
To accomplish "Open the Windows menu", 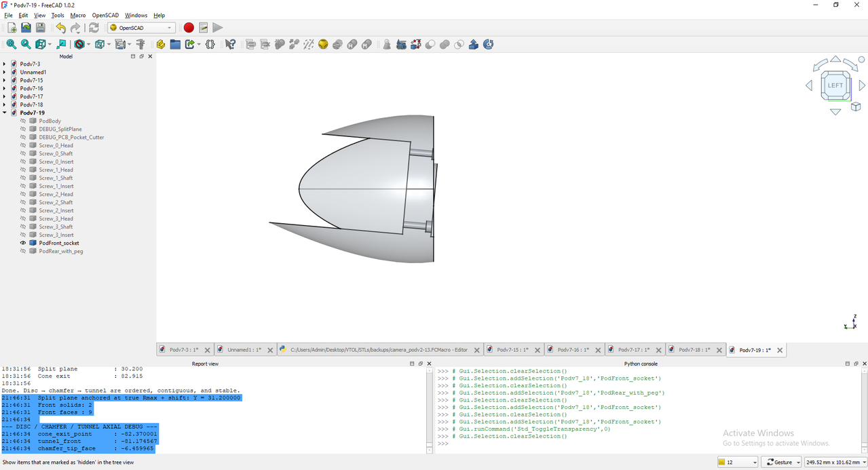I will 136,15.
